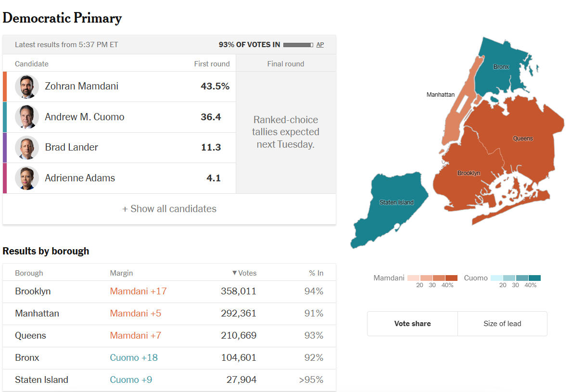Click the lightest Mamdani legend swatch
The height and width of the screenshot is (392, 571).
click(414, 278)
